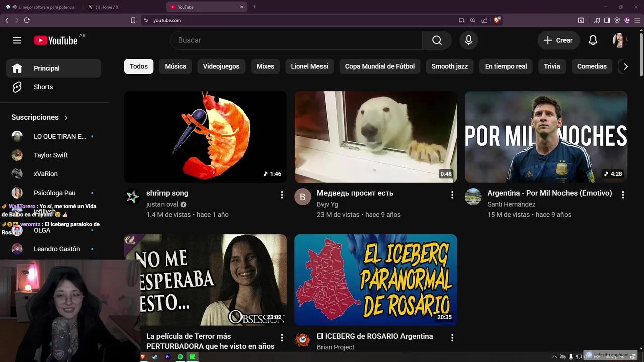The height and width of the screenshot is (362, 644).
Task: Open La película de Terror three-dot menu
Action: pos(282,338)
